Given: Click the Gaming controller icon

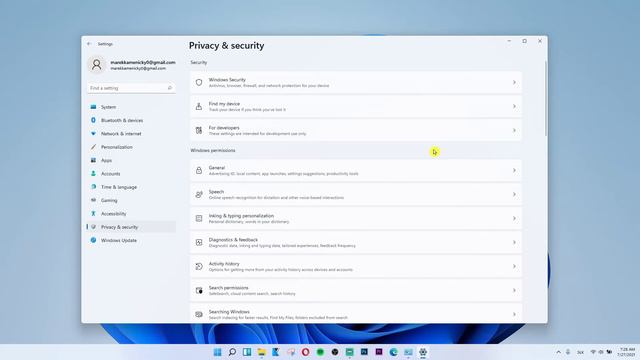Looking at the screenshot, I should 93,200.
